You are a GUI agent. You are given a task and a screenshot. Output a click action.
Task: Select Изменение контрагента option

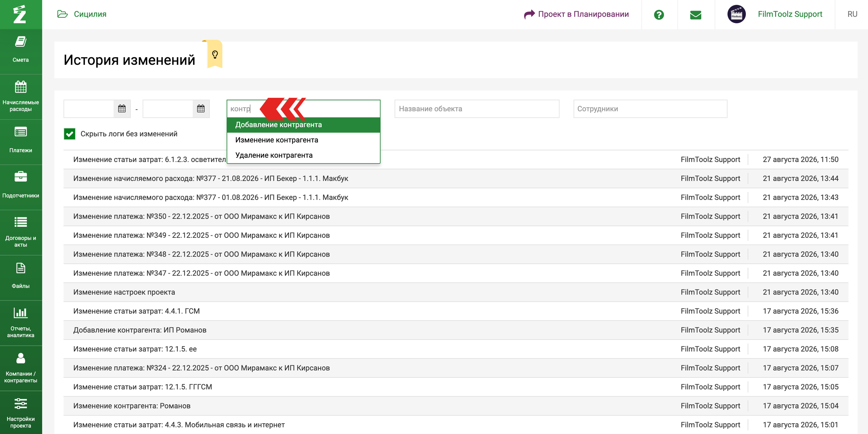point(304,140)
